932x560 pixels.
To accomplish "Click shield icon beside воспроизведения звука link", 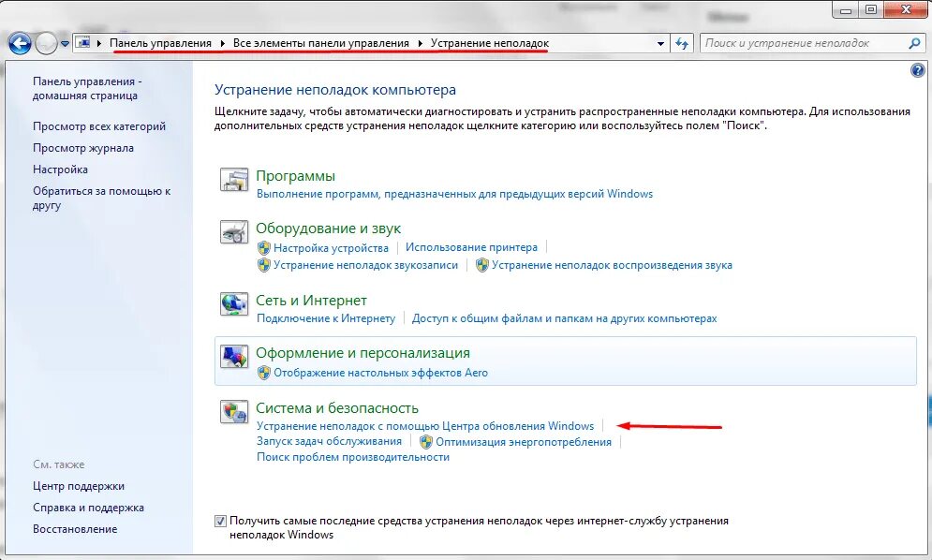I will (482, 265).
